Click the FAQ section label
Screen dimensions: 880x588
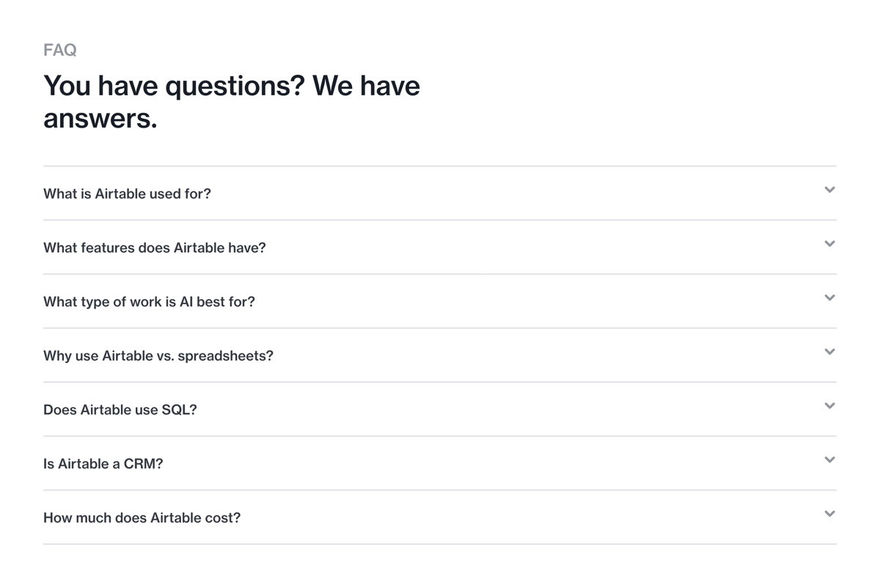59,50
